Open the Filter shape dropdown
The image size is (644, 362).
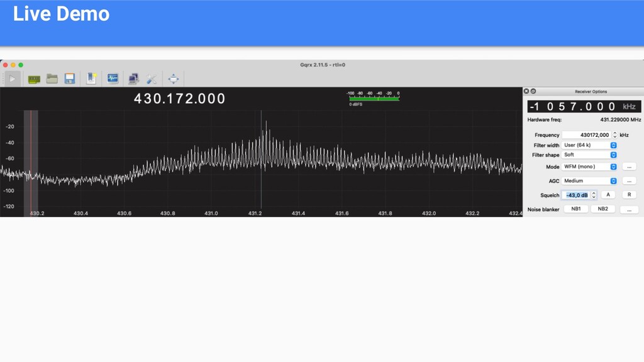click(589, 155)
